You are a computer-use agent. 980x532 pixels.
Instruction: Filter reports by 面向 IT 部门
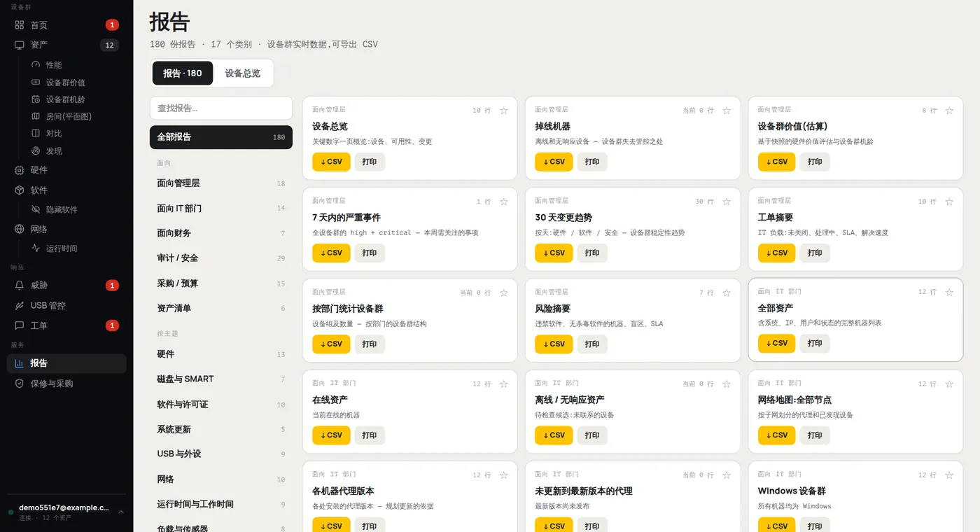221,208
